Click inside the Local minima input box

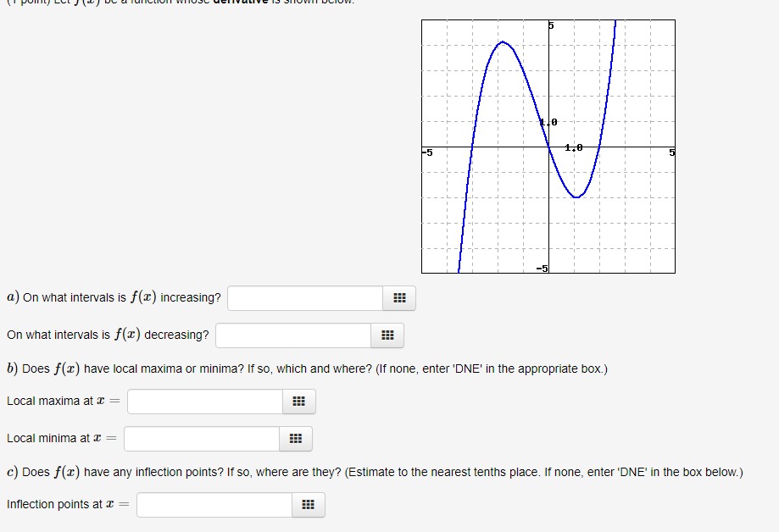coord(199,439)
